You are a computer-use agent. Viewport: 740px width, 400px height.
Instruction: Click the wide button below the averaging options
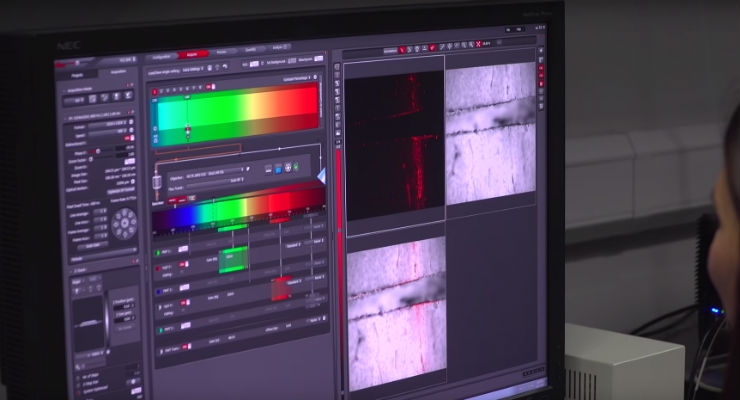coord(92,246)
